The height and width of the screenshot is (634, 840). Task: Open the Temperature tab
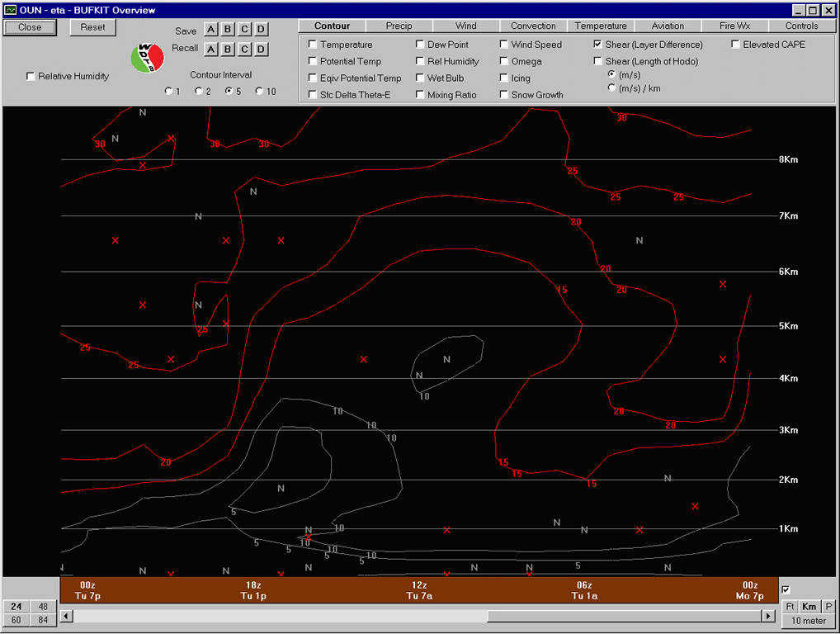(x=601, y=26)
